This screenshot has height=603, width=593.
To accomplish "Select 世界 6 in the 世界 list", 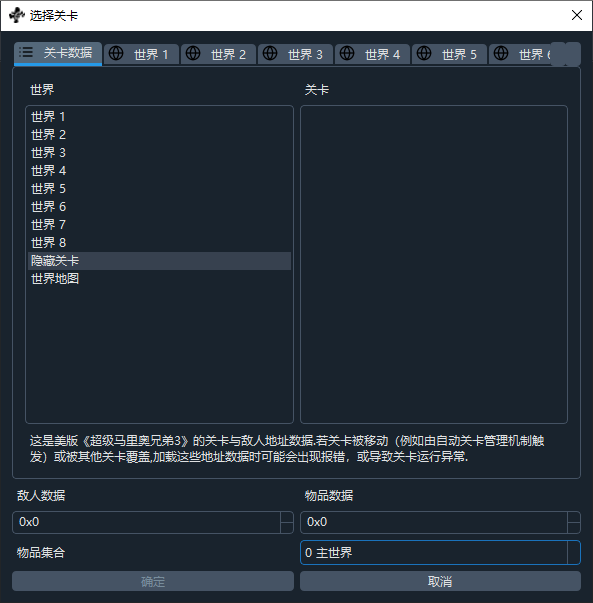I will [159, 207].
